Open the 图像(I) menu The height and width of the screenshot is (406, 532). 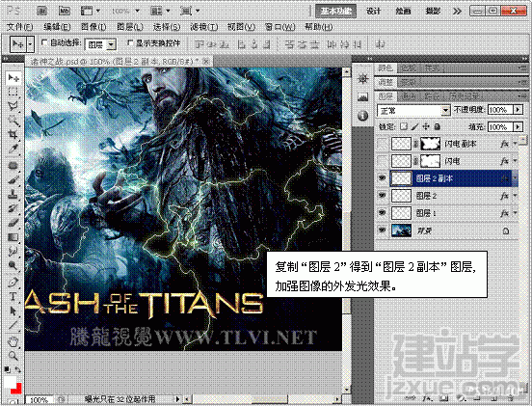coord(93,27)
